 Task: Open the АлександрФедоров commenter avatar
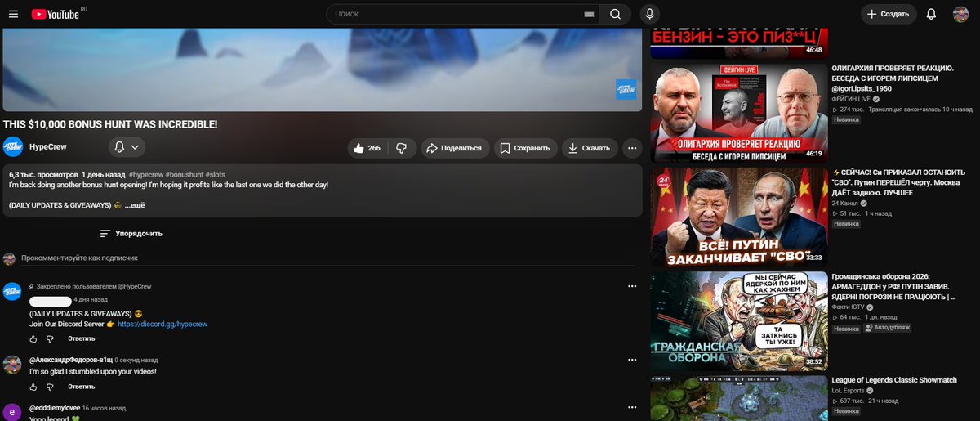[11, 365]
